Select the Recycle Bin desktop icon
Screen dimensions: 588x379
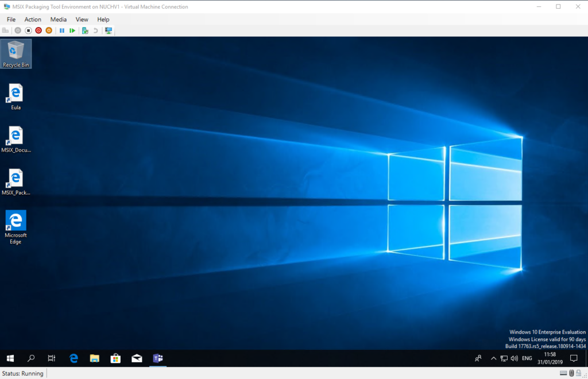tap(16, 54)
